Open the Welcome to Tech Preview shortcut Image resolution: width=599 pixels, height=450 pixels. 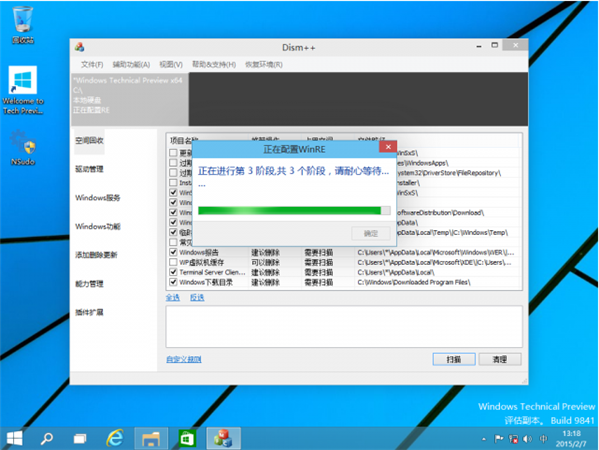click(23, 90)
